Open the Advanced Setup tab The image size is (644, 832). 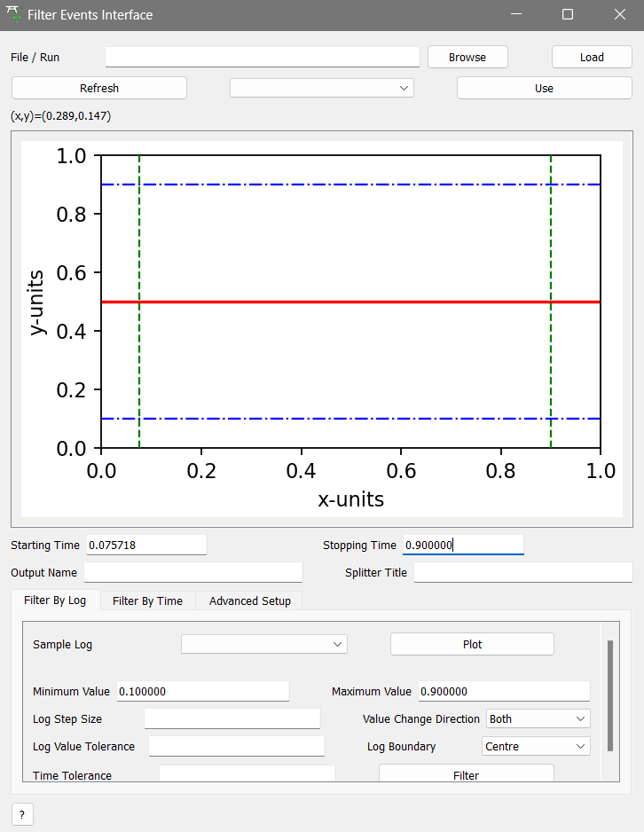pos(249,600)
